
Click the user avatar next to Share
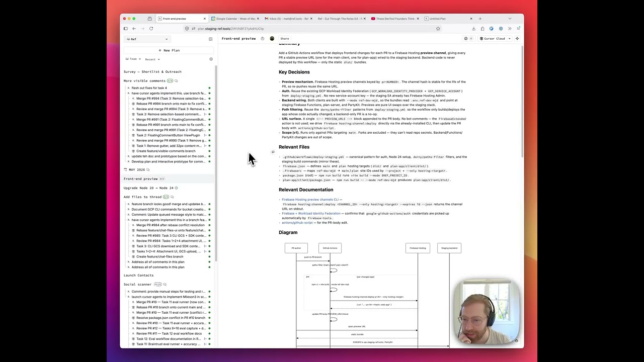pyautogui.click(x=272, y=39)
